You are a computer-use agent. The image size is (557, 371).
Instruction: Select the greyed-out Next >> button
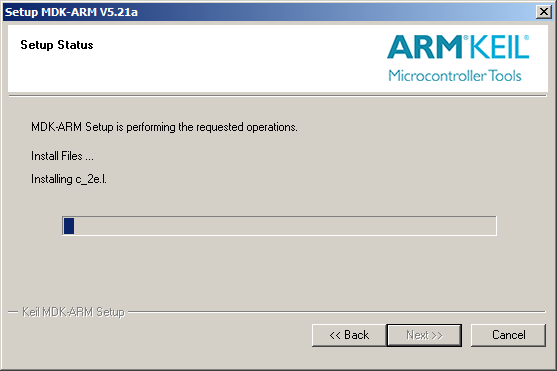pos(424,335)
